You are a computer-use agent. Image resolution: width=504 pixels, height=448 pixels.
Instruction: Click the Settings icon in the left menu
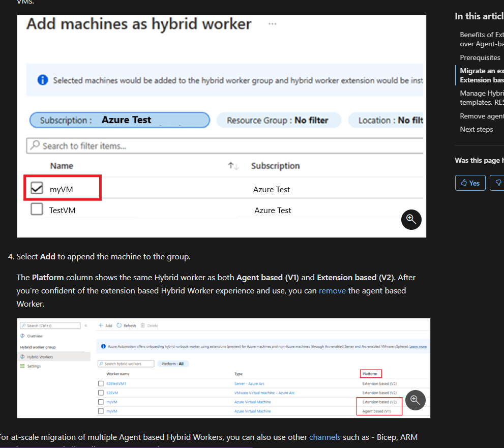coord(22,366)
